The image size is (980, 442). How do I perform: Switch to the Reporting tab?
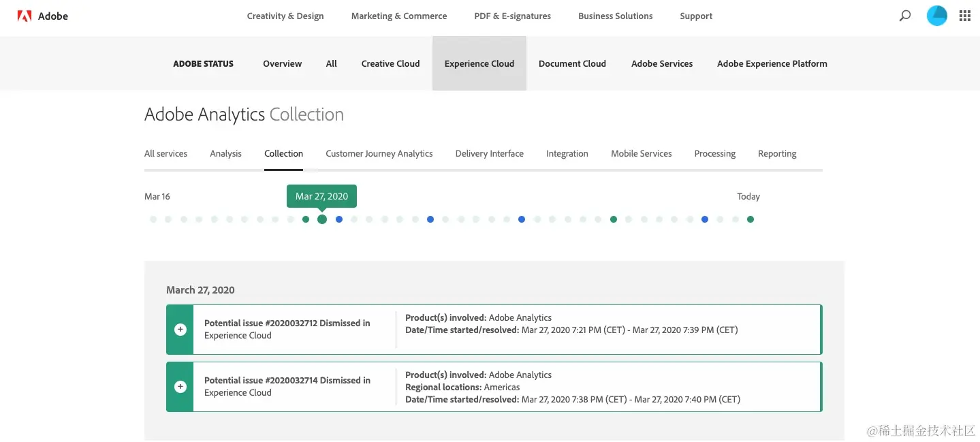click(777, 153)
